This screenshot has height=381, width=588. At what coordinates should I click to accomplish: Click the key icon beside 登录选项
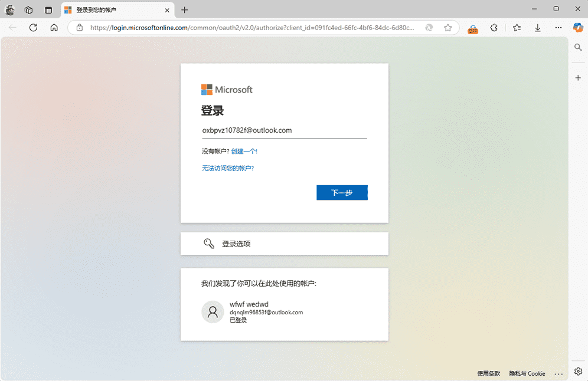209,244
